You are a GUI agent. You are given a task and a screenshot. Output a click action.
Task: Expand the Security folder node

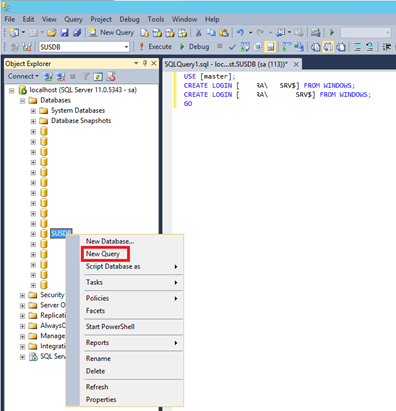click(22, 295)
